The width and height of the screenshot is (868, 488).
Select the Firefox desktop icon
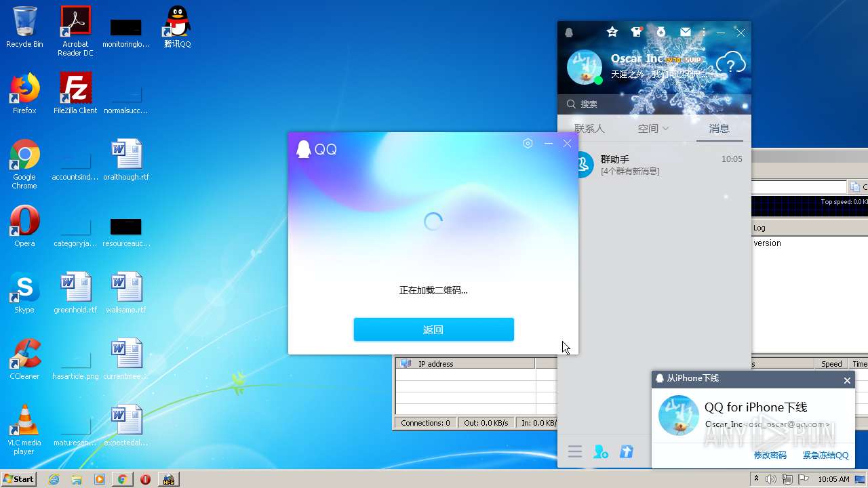click(x=24, y=94)
